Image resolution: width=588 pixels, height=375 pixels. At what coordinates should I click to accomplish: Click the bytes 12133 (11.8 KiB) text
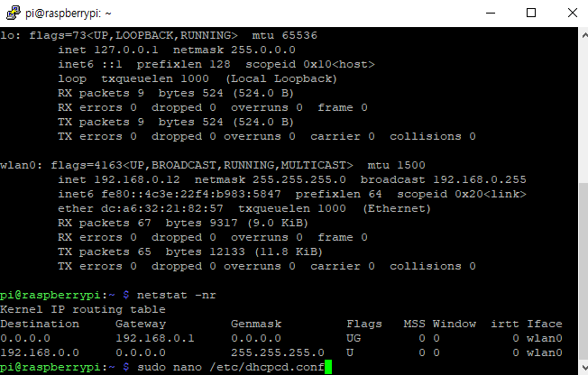(x=244, y=252)
